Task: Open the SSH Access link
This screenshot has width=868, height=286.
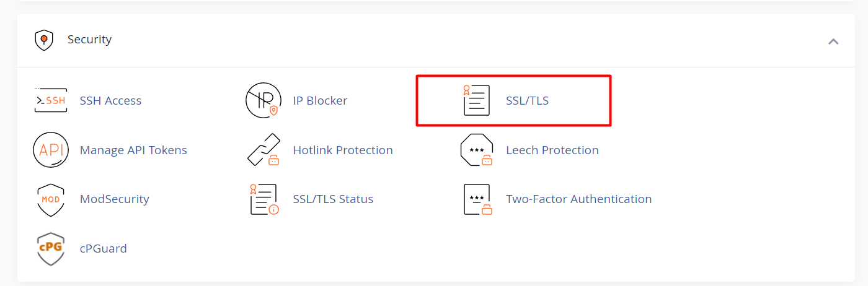Action: click(x=110, y=100)
